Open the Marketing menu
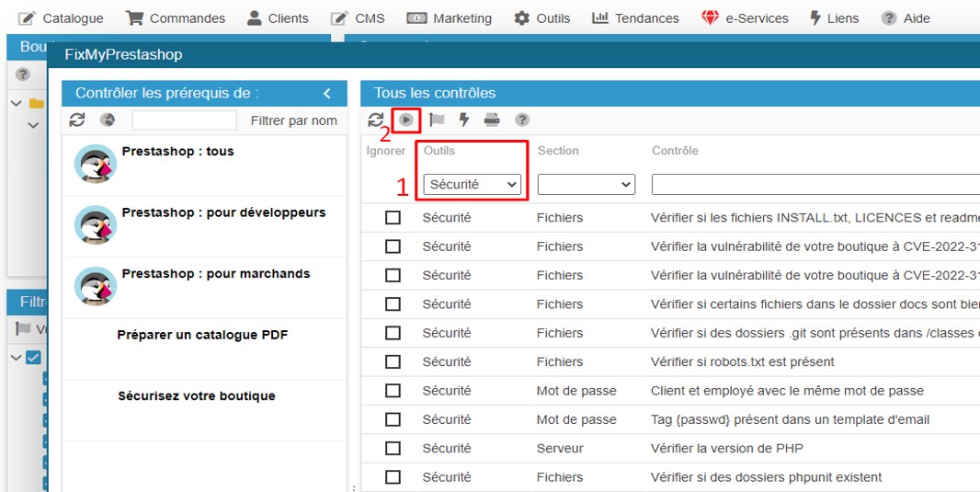 450,18
